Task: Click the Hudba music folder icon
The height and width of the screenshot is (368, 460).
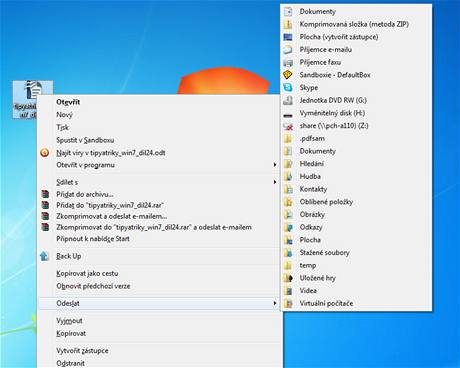Action: point(288,177)
